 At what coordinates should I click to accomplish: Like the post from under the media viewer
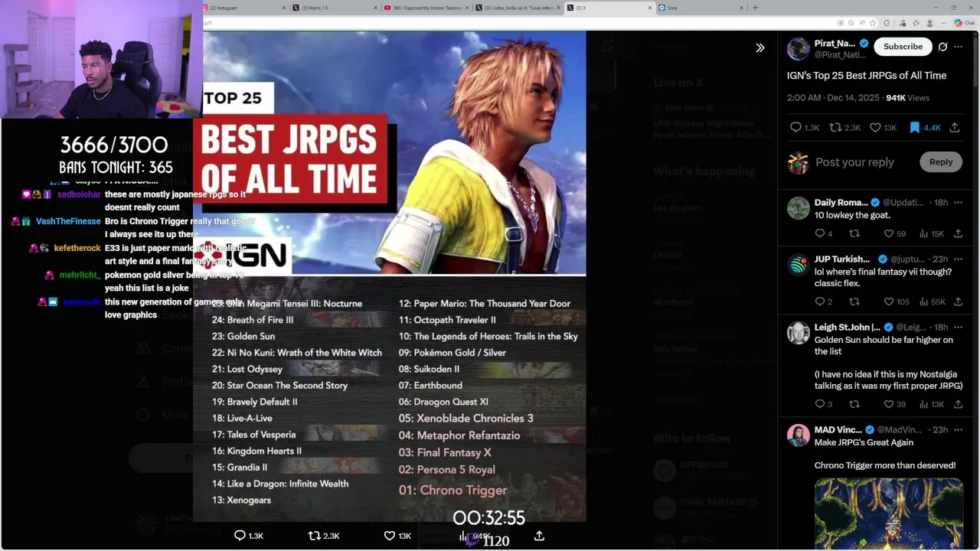(389, 536)
